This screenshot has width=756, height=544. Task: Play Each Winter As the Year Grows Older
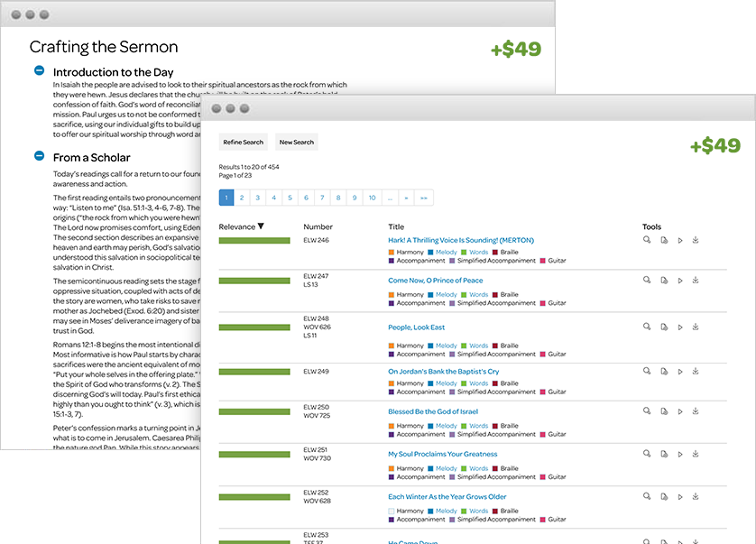point(680,496)
